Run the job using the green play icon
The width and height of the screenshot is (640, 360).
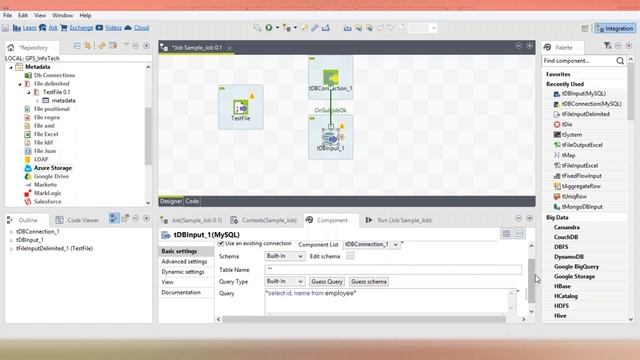click(x=269, y=28)
